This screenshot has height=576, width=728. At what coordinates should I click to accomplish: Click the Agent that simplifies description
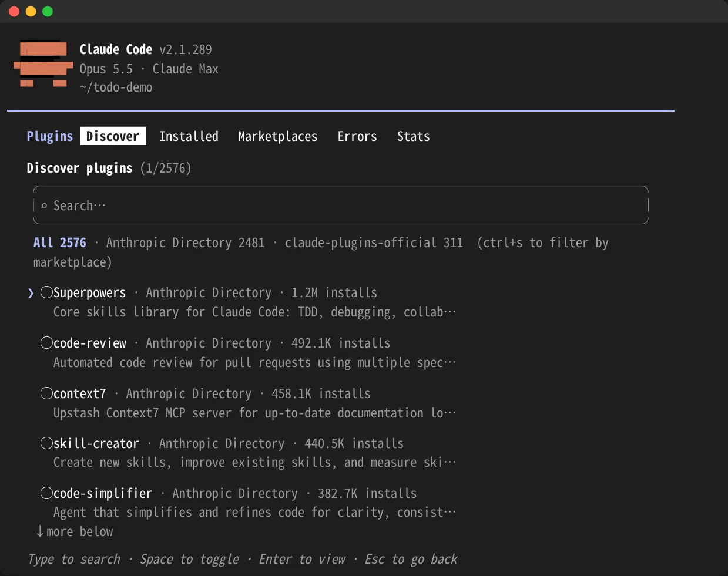pyautogui.click(x=254, y=513)
